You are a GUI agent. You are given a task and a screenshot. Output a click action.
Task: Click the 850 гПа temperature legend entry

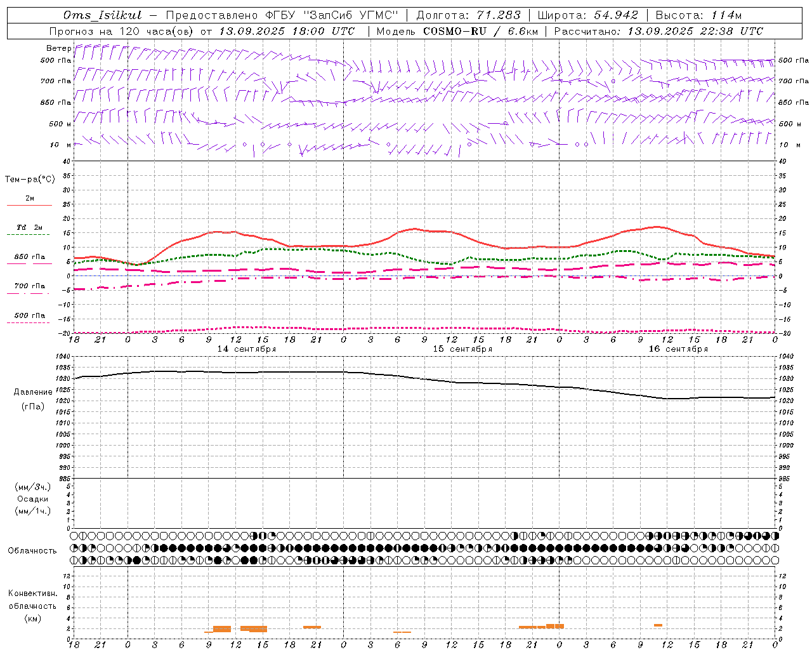pyautogui.click(x=29, y=256)
